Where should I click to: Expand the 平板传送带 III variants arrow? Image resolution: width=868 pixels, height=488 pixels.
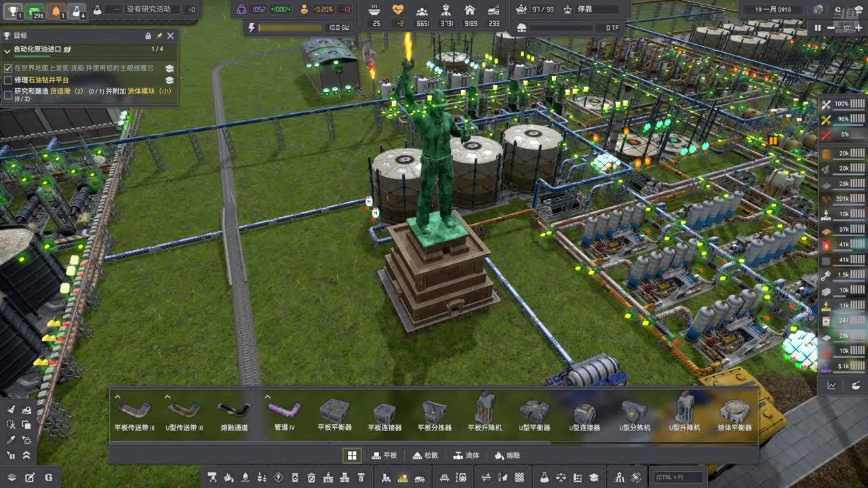click(117, 397)
